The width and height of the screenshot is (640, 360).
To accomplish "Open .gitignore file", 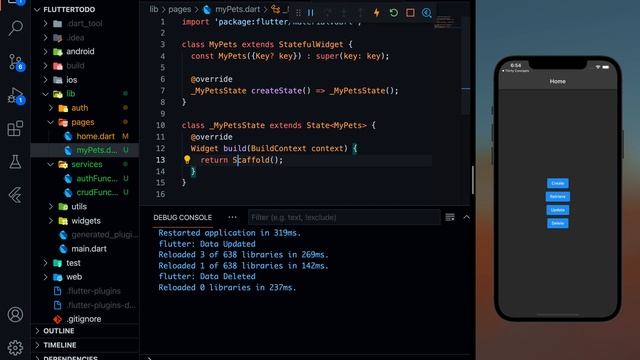I will coord(85,319).
